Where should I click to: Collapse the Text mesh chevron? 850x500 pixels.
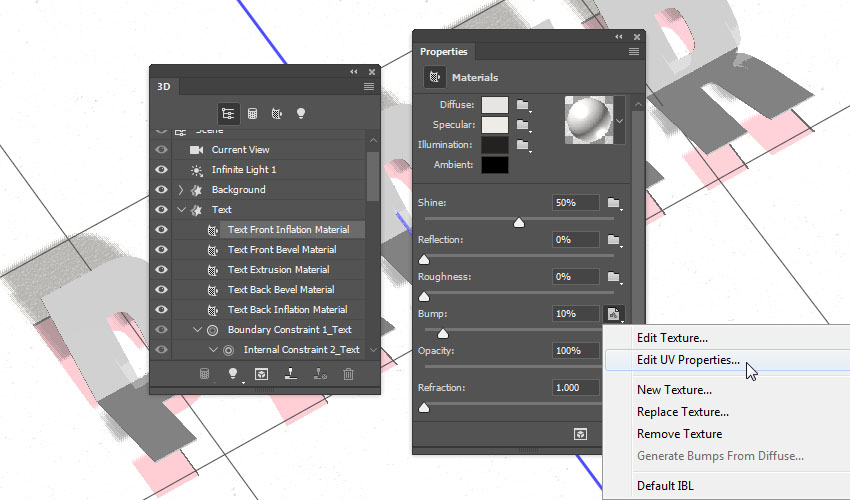[181, 210]
